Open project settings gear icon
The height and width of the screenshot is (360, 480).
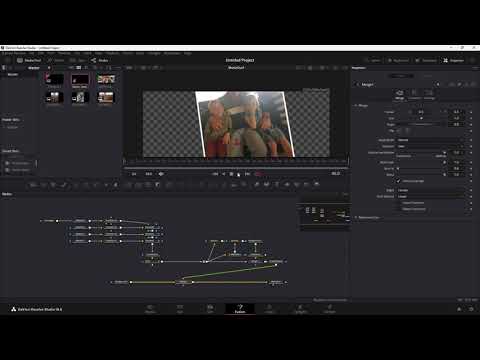click(x=471, y=309)
